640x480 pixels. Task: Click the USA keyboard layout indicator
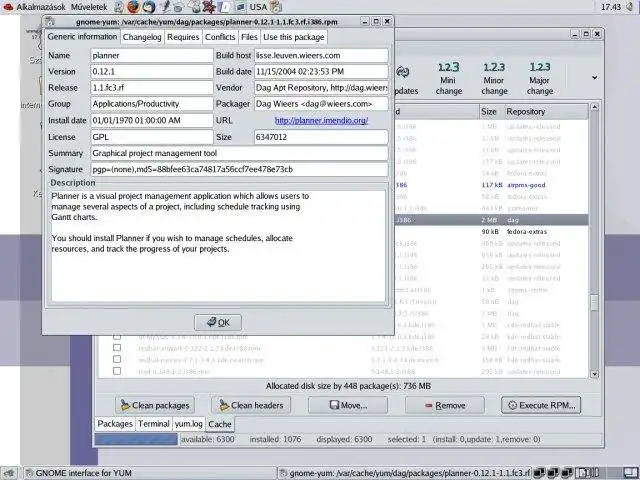point(258,7)
